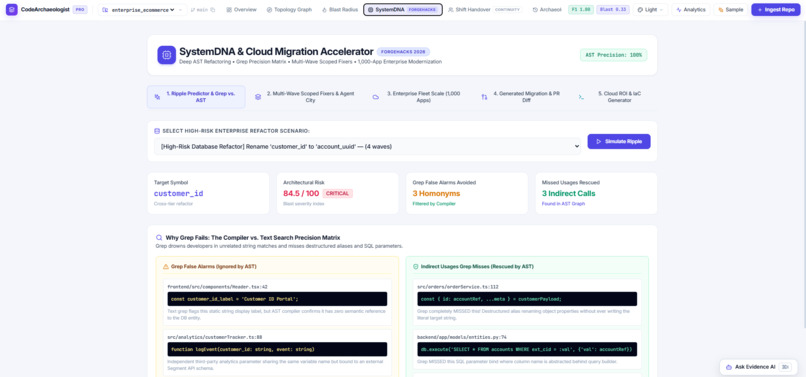Click Simulate Ripple button

[x=619, y=141]
